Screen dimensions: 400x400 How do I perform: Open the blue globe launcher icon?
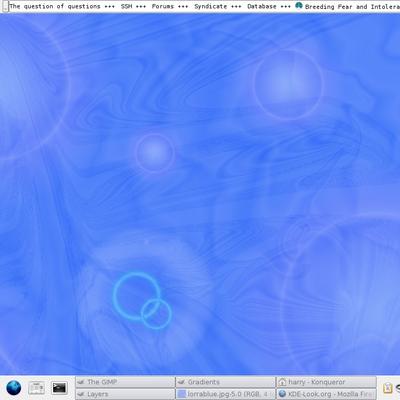click(x=14, y=388)
